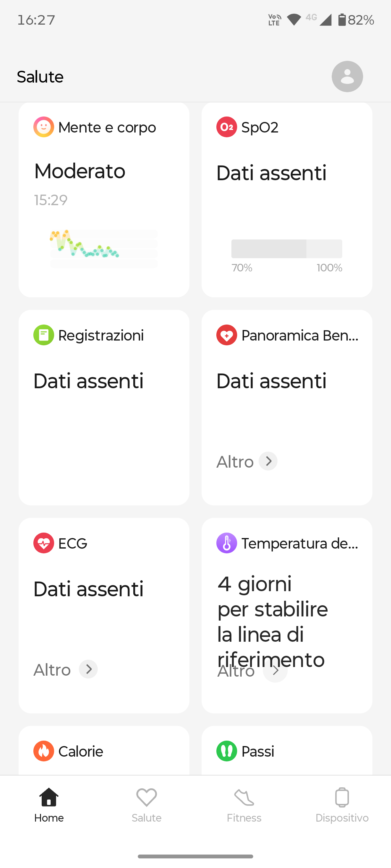This screenshot has height=868, width=391.
Task: Open the Dispositivo tab
Action: pyautogui.click(x=342, y=805)
